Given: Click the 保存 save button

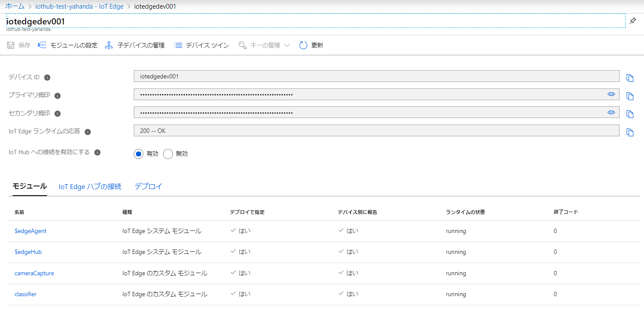Looking at the screenshot, I should point(19,45).
